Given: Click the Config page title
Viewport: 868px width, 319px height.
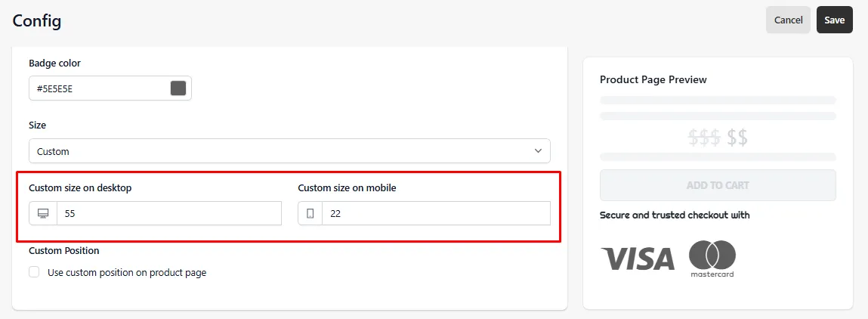Looking at the screenshot, I should [x=36, y=20].
